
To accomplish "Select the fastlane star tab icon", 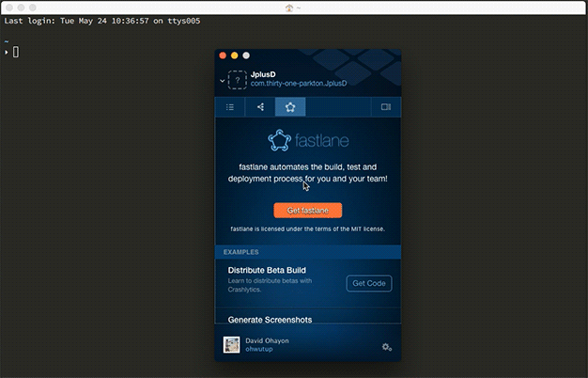I will [290, 107].
